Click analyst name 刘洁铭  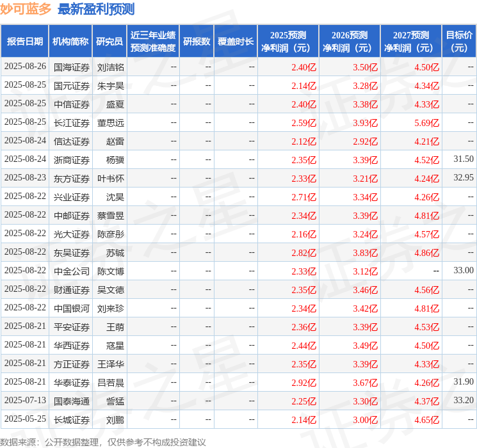[x=111, y=67]
